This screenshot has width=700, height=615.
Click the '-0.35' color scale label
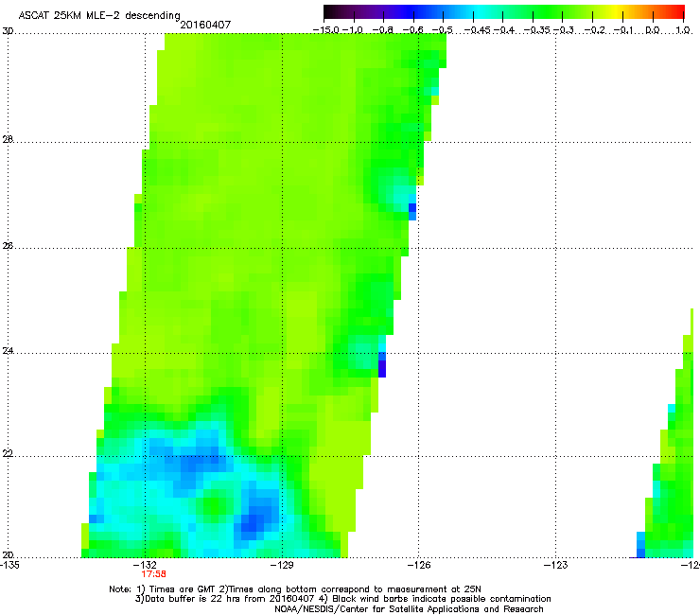[537, 30]
